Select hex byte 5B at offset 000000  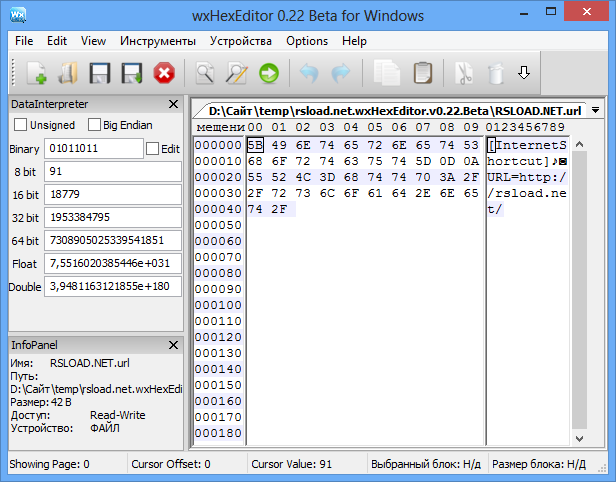click(255, 145)
